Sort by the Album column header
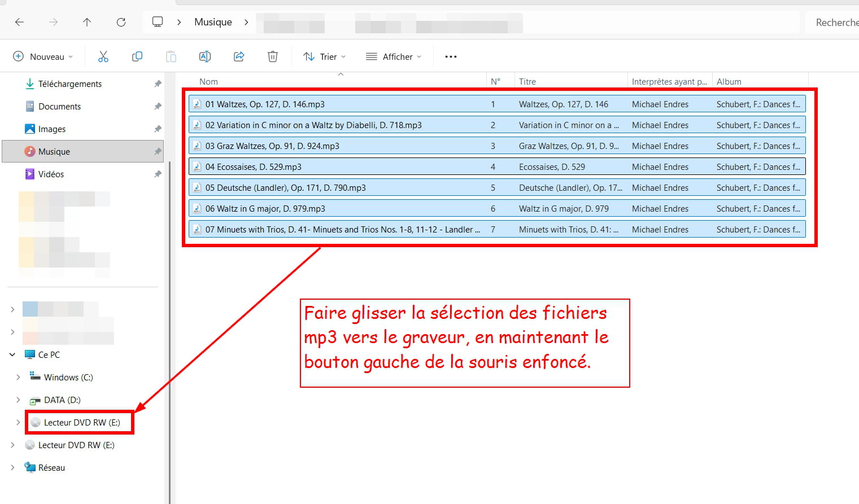The image size is (859, 504). click(x=729, y=81)
